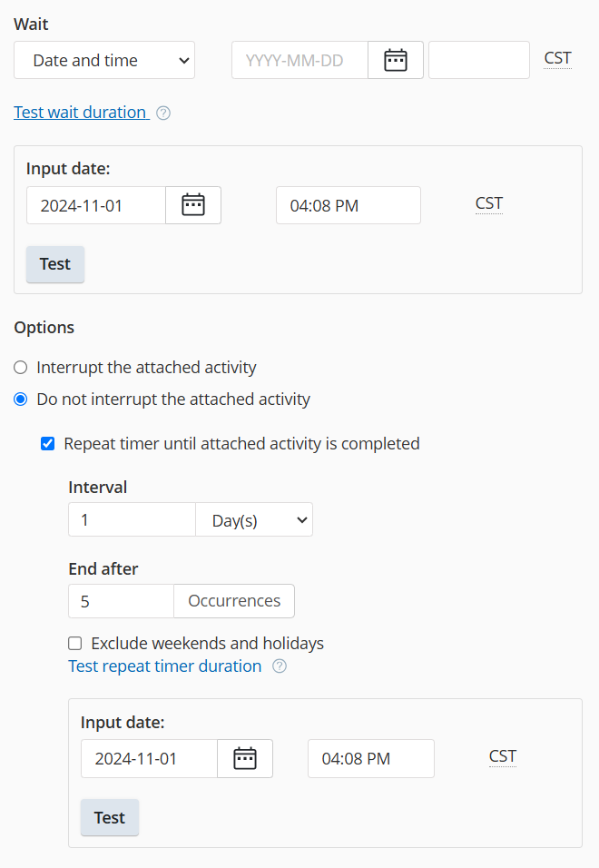
Task: Uncheck Repeat timer until attached activity is completed
Action: click(x=48, y=444)
